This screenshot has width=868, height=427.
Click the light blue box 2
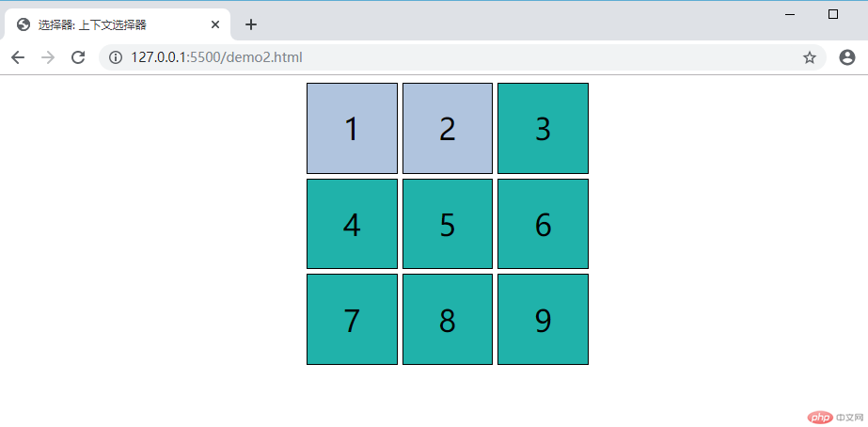448,129
